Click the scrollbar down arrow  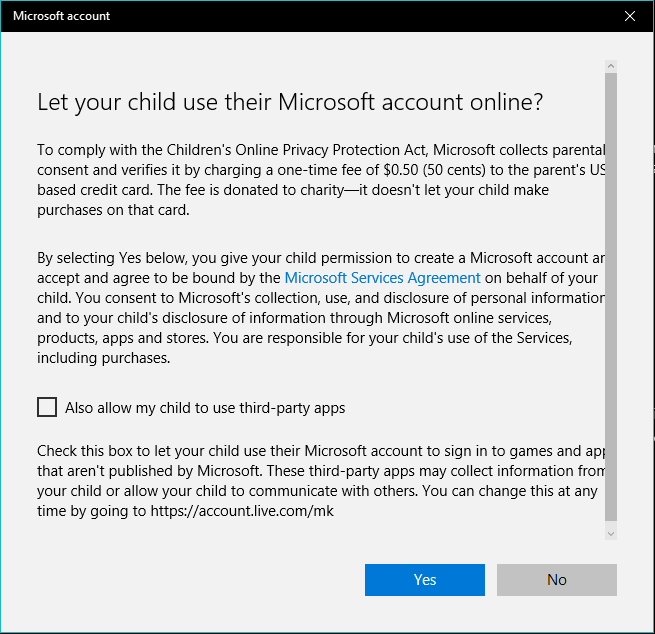click(611, 534)
